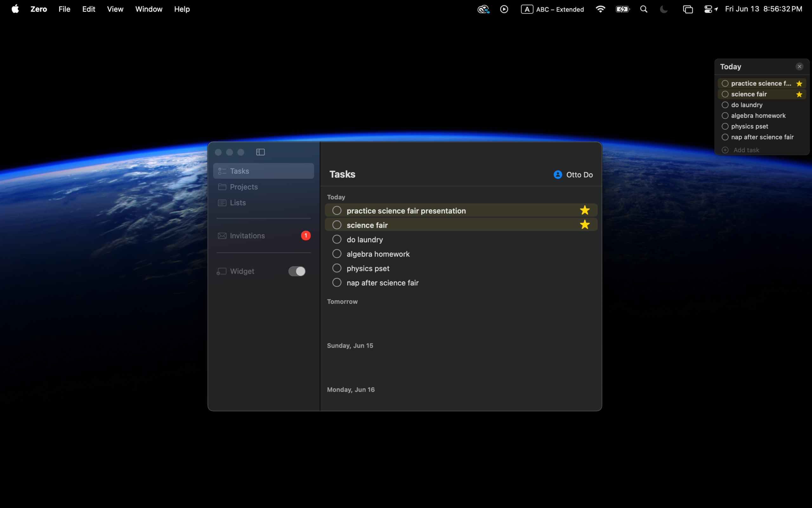Click the Invitations notification badge
The width and height of the screenshot is (812, 508).
click(306, 236)
